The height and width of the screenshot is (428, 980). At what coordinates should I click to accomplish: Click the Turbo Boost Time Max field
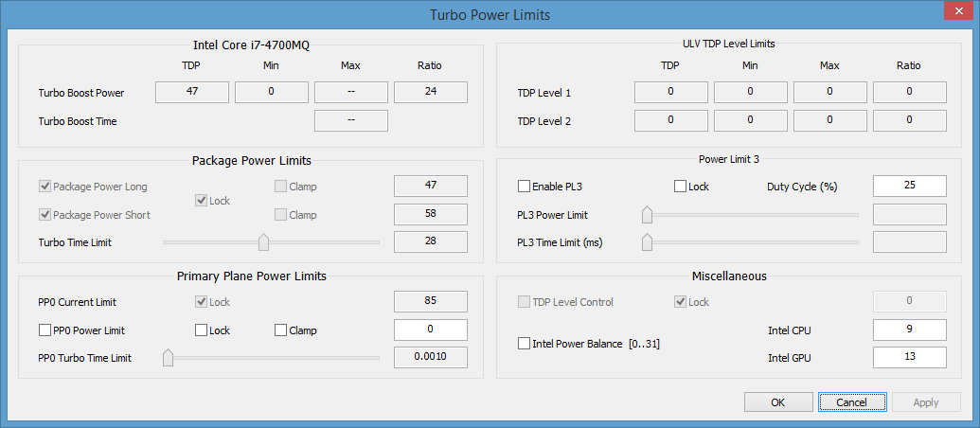click(351, 120)
